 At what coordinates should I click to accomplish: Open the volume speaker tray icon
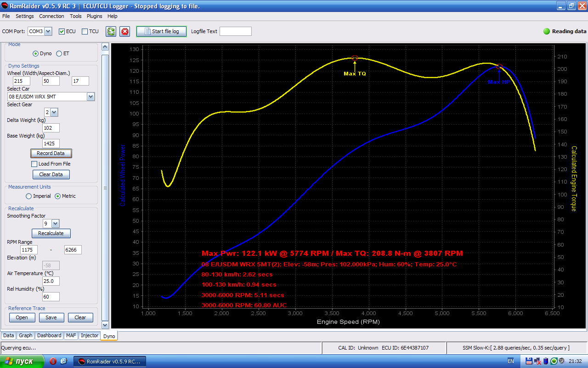tap(562, 361)
